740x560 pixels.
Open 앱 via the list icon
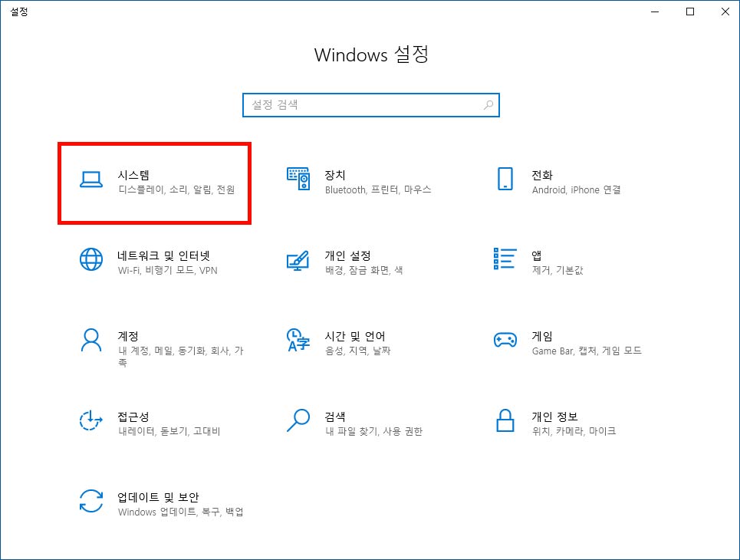tap(505, 259)
